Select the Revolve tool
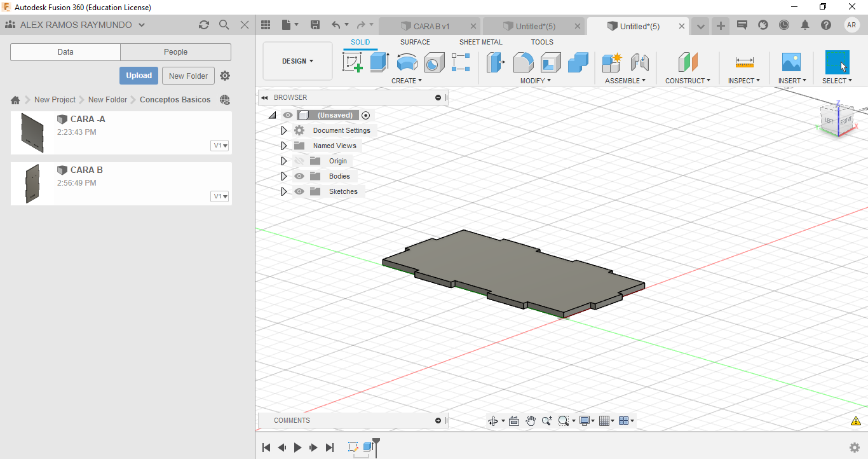 pyautogui.click(x=407, y=62)
